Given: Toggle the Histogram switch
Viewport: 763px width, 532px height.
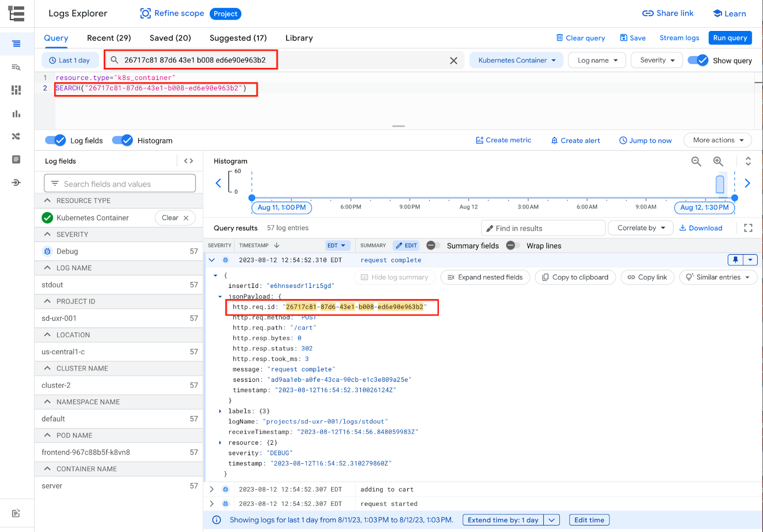Looking at the screenshot, I should 123,140.
